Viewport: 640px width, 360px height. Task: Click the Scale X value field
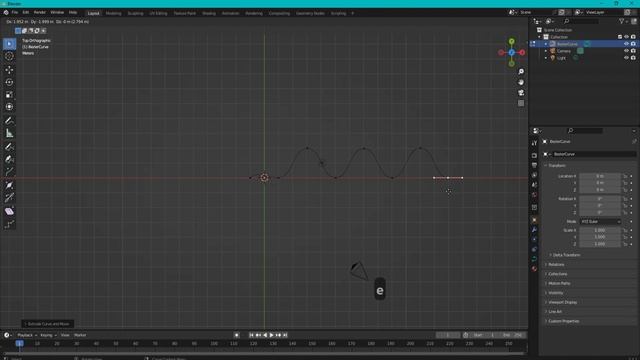click(x=600, y=230)
